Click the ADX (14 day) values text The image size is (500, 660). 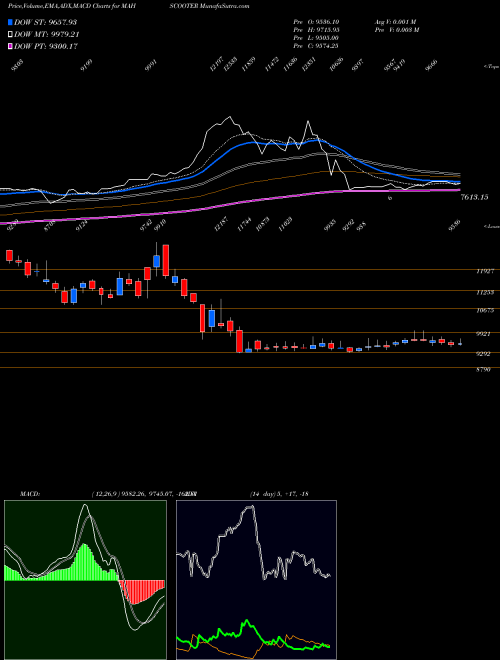tap(279, 494)
